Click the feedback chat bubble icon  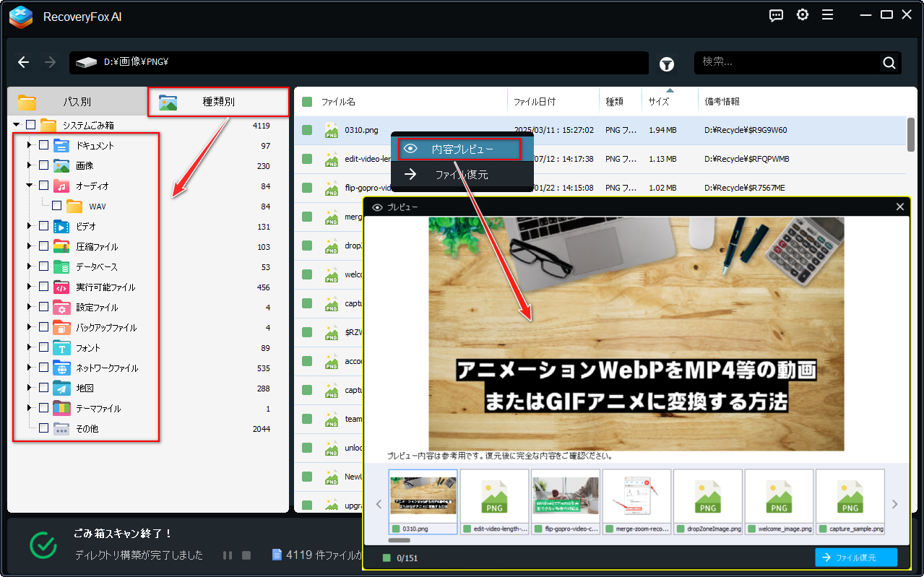coord(776,15)
